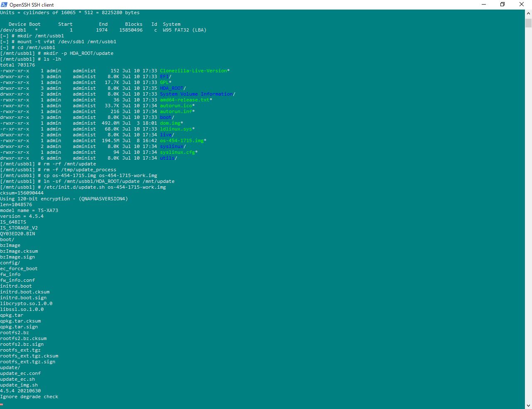Click os-454-1715.img in the ls listing
Viewport: 532px width, 409px height.
(x=182, y=140)
